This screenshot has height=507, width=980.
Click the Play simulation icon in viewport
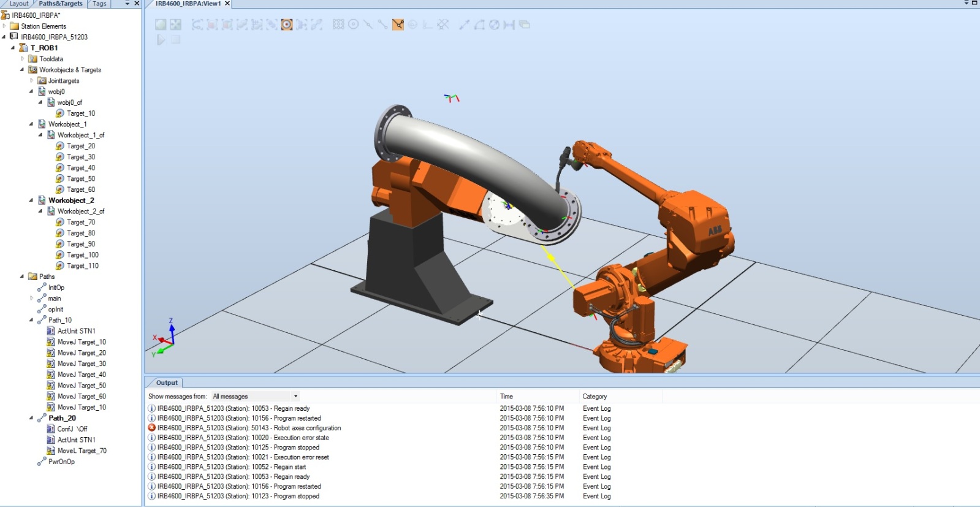pyautogui.click(x=161, y=40)
